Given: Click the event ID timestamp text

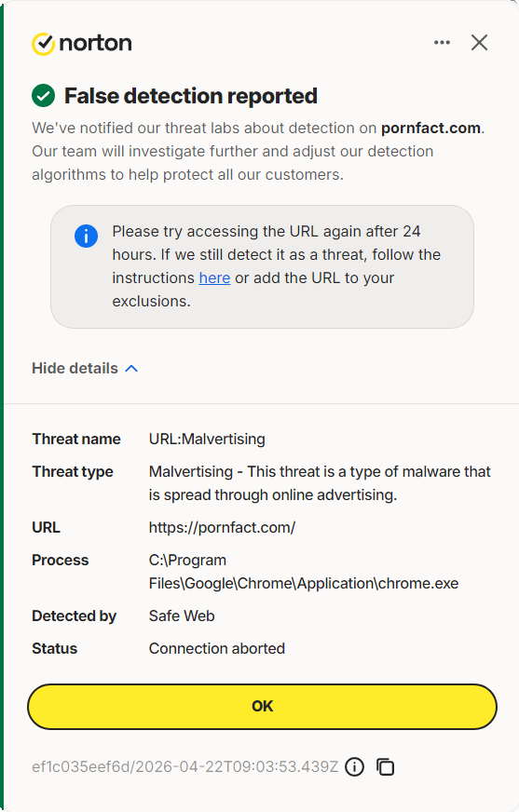Looking at the screenshot, I should pos(184,766).
